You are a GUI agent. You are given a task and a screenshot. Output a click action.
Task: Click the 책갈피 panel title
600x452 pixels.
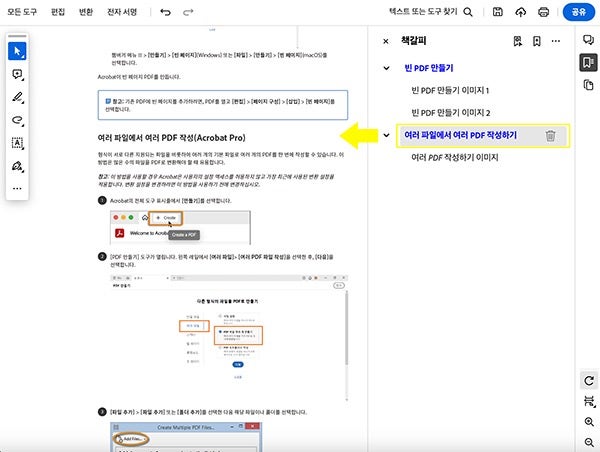pos(413,41)
